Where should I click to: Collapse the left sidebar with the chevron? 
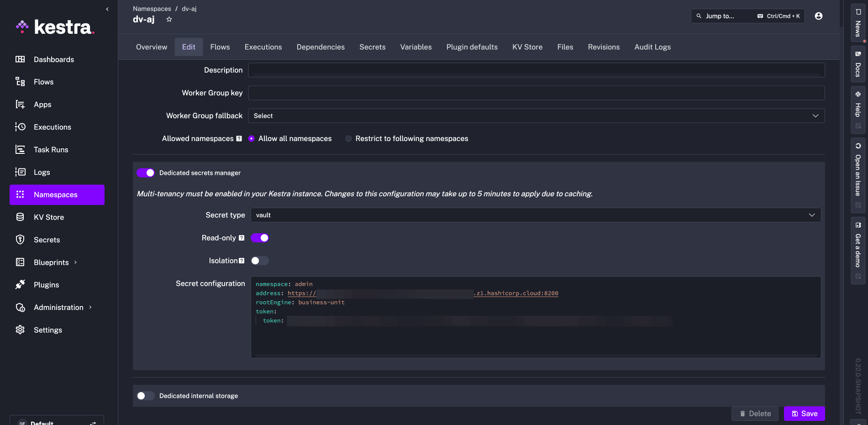coord(107,9)
